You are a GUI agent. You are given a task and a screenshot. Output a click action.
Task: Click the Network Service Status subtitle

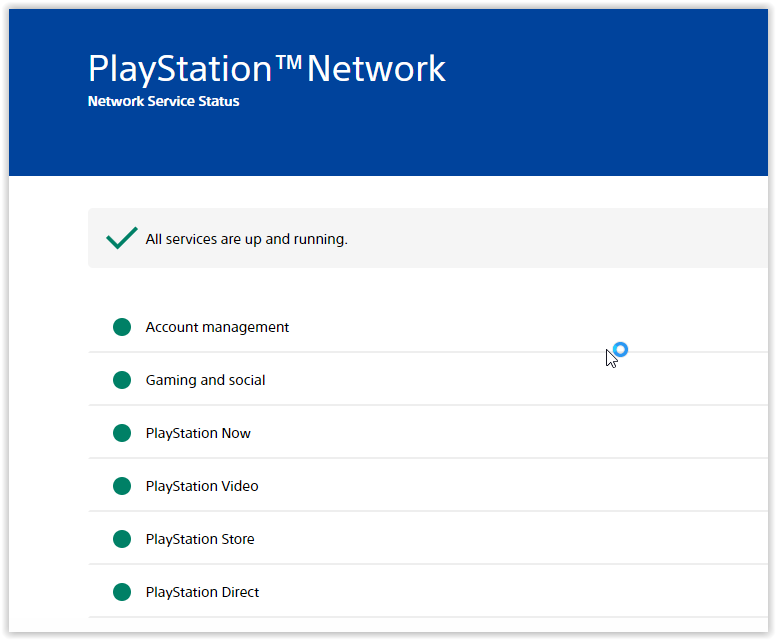click(x=163, y=101)
